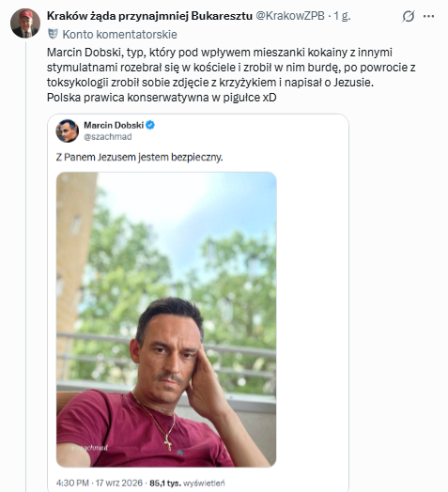Click the @KrakowZPB handle
This screenshot has width=448, height=492.
click(x=290, y=16)
